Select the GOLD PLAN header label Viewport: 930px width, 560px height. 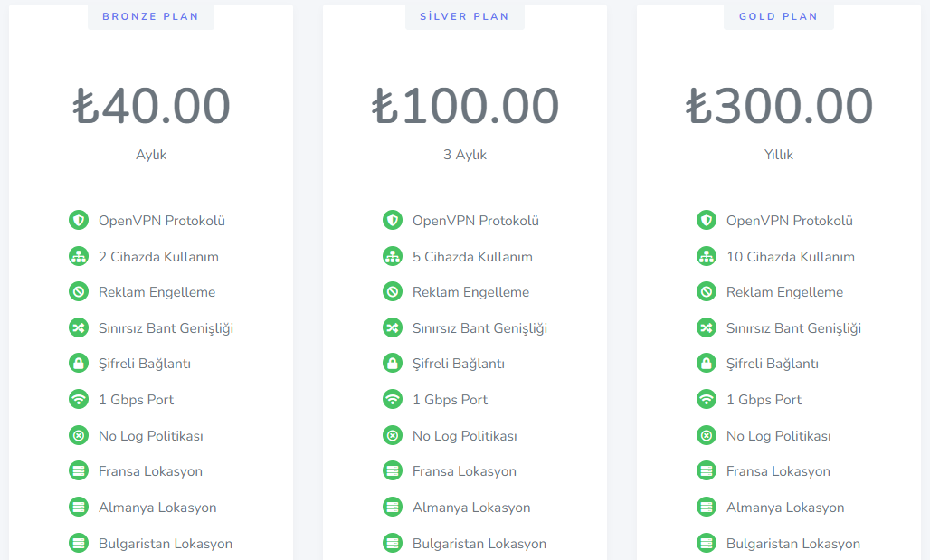(778, 16)
